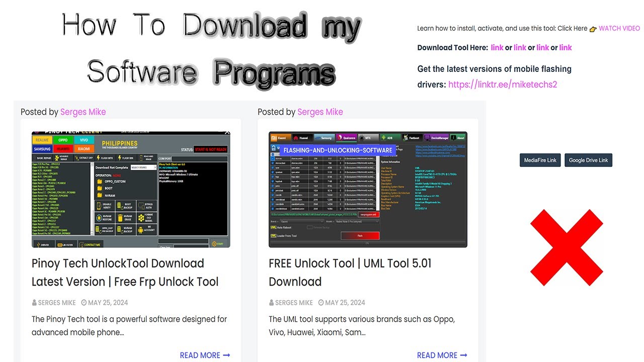Open FREE Unlock Tool UML Tool 5.01 title
Image resolution: width=644 pixels, height=362 pixels.
point(350,273)
